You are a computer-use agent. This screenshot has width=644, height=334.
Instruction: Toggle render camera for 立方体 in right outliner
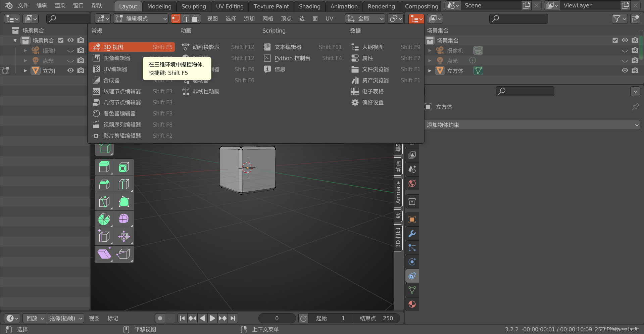[635, 70]
